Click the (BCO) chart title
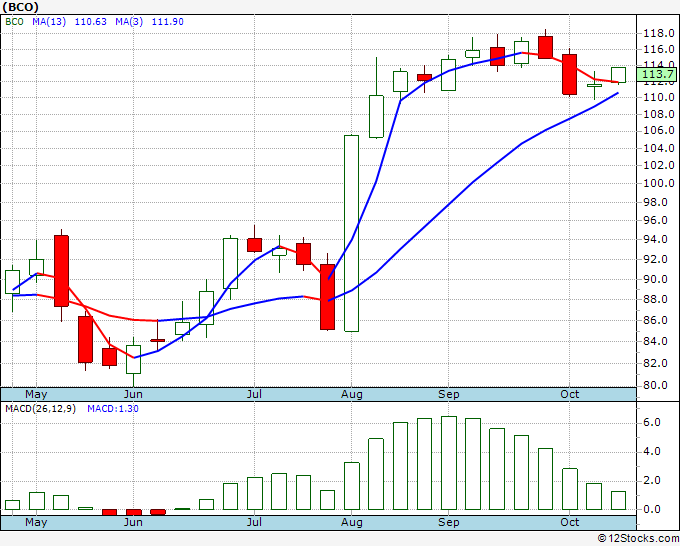The image size is (680, 546). (x=20, y=7)
